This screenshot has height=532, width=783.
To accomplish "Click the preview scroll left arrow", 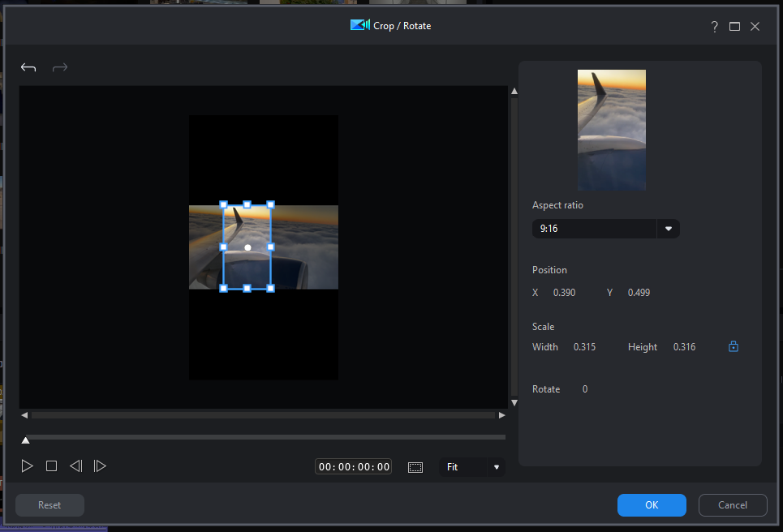I will tap(24, 415).
